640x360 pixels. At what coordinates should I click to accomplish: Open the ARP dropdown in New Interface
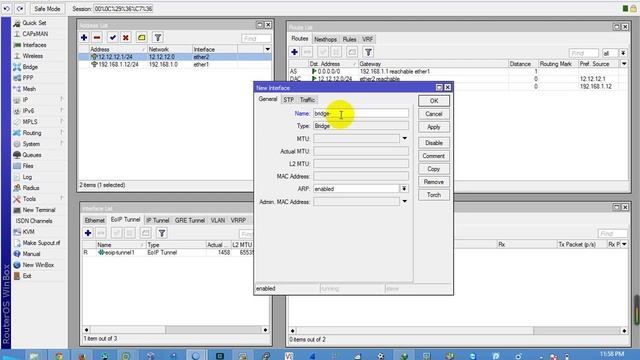(x=404, y=189)
